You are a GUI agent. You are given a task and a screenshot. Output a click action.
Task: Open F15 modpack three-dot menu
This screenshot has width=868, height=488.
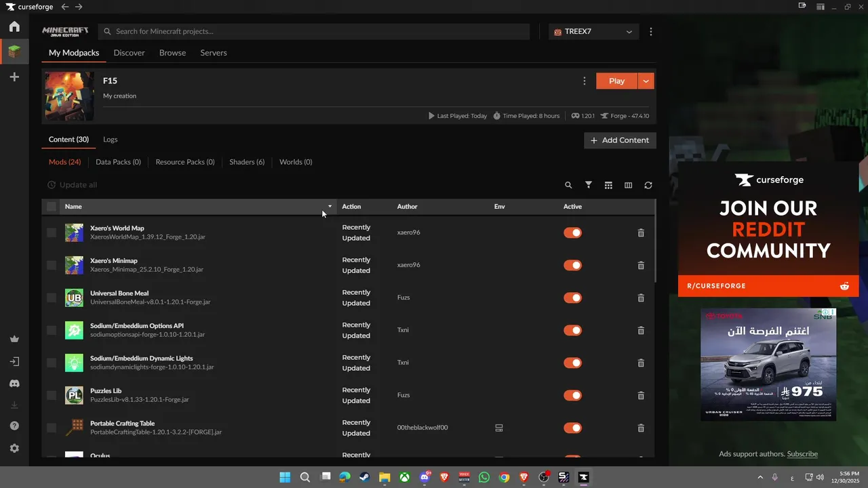[x=585, y=81]
